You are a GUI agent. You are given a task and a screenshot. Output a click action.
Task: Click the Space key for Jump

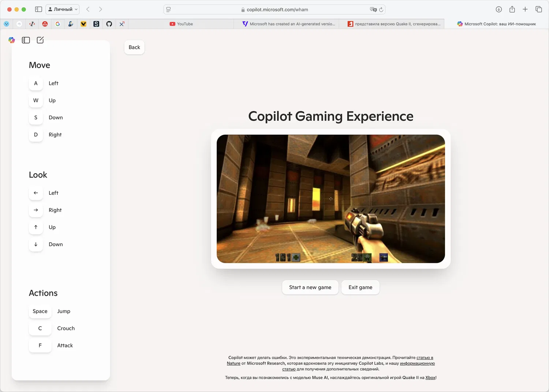pos(40,311)
